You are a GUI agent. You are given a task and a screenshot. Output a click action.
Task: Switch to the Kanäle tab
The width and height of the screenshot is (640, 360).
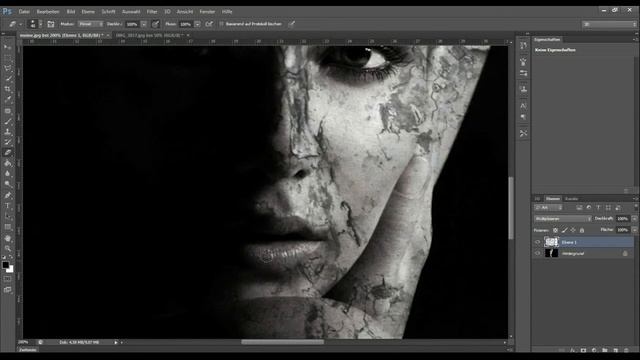click(x=571, y=199)
